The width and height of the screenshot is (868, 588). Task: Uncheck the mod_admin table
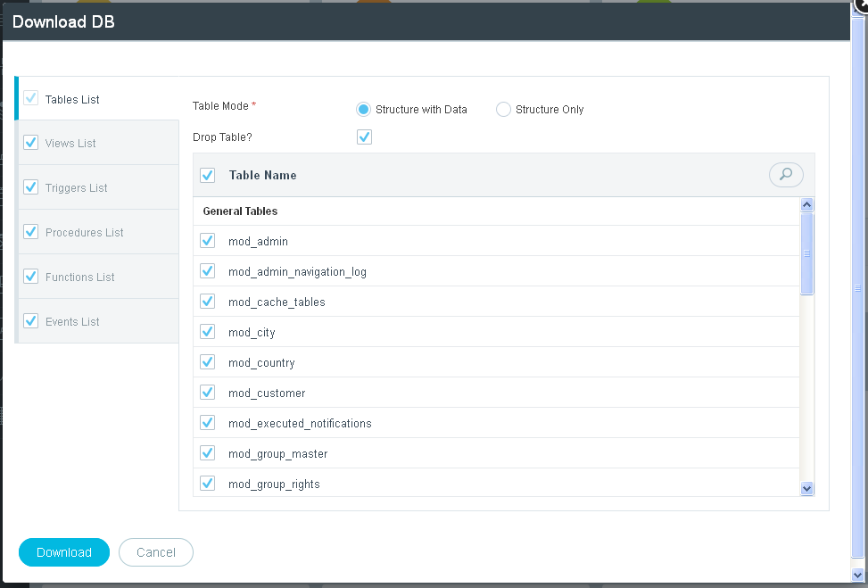pos(208,241)
